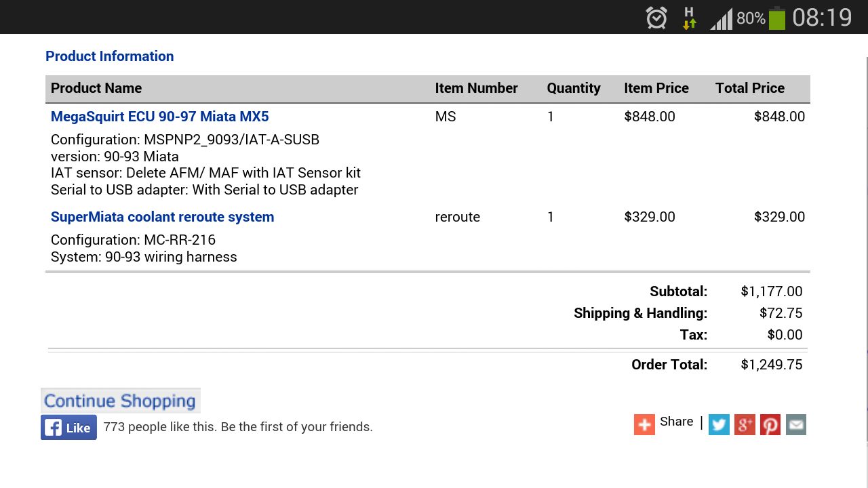
Task: Click the Order Total amount $1,249.75
Action: click(x=772, y=365)
